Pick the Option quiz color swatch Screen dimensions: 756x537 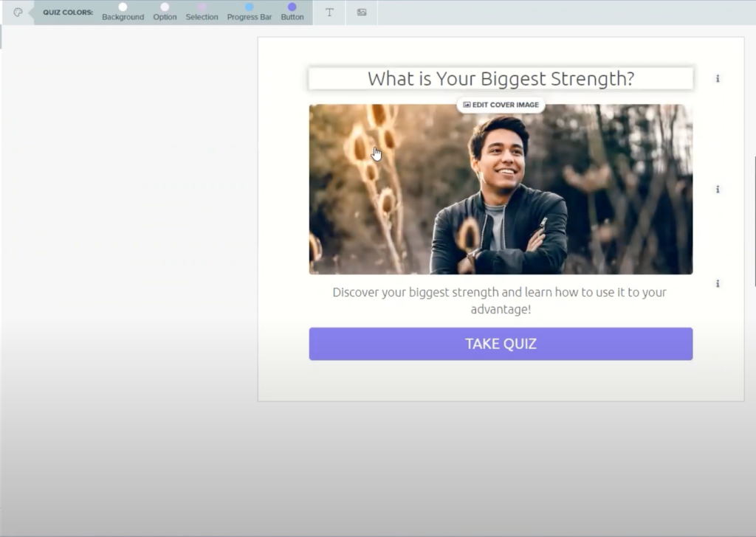165,7
